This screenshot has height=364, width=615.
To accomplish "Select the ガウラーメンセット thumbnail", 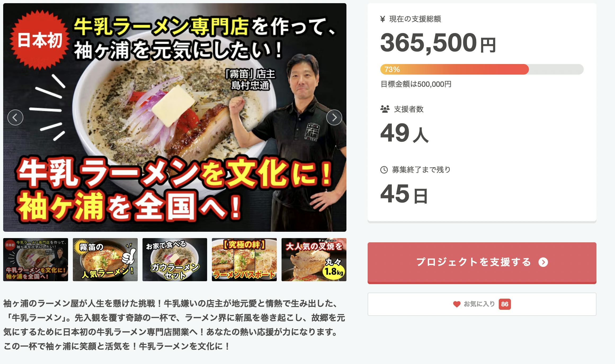I will (x=175, y=260).
